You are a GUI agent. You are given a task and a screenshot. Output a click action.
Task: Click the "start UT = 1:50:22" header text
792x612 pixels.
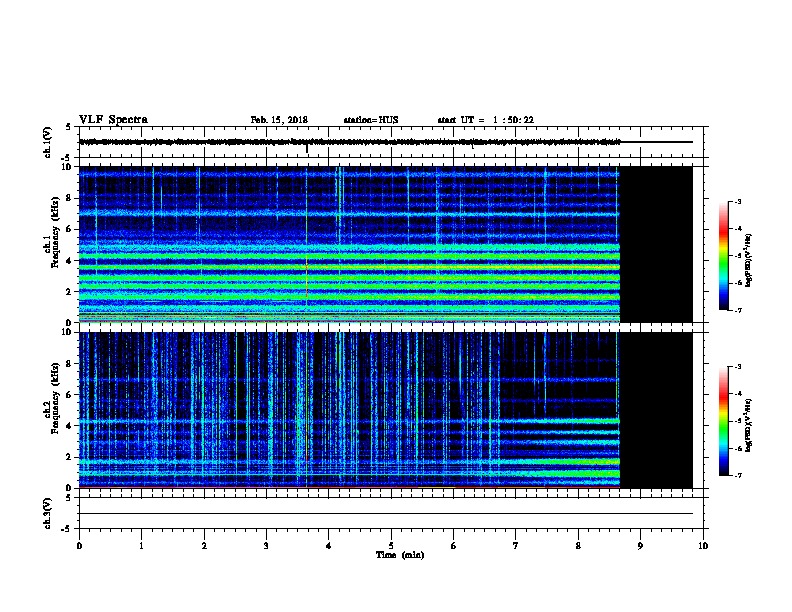485,120
